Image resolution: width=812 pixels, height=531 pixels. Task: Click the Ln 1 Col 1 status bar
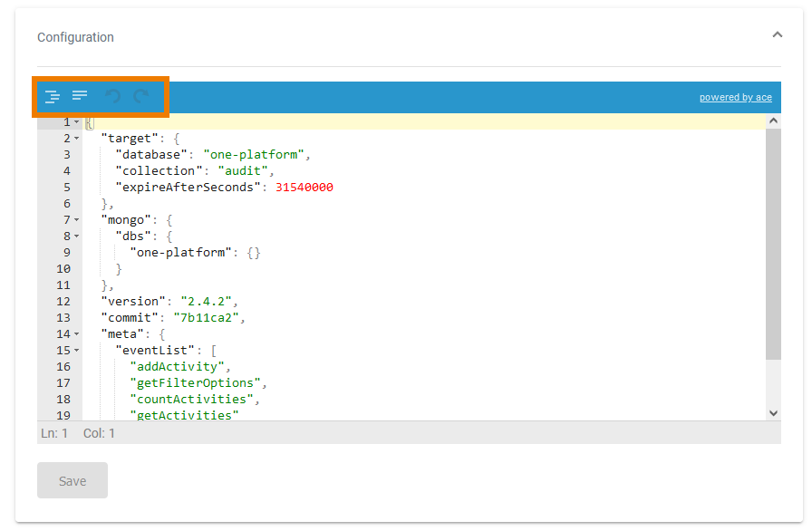click(x=77, y=433)
